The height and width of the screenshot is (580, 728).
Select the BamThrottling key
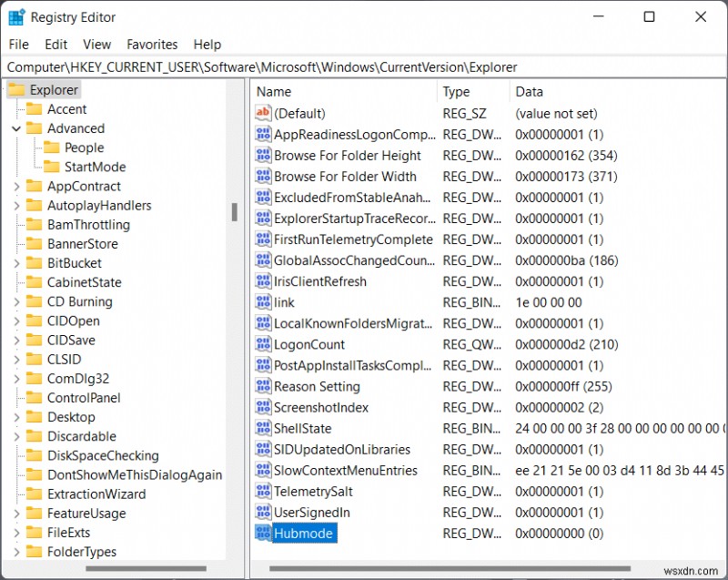click(88, 225)
